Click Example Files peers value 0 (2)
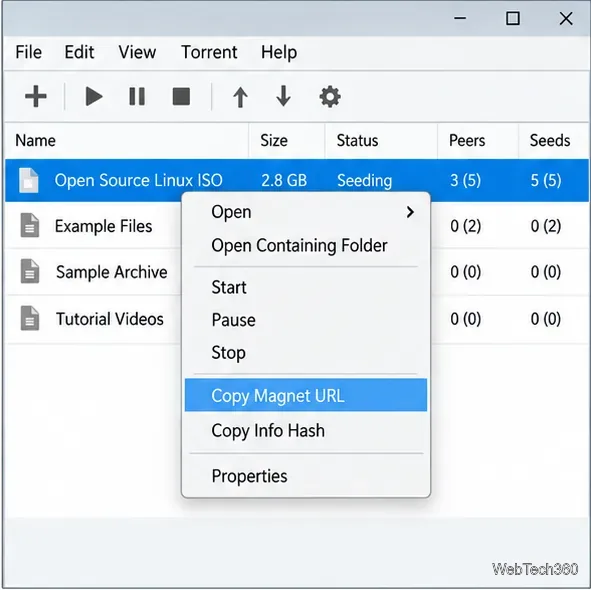Screen dimensions: 591x590 tap(465, 226)
